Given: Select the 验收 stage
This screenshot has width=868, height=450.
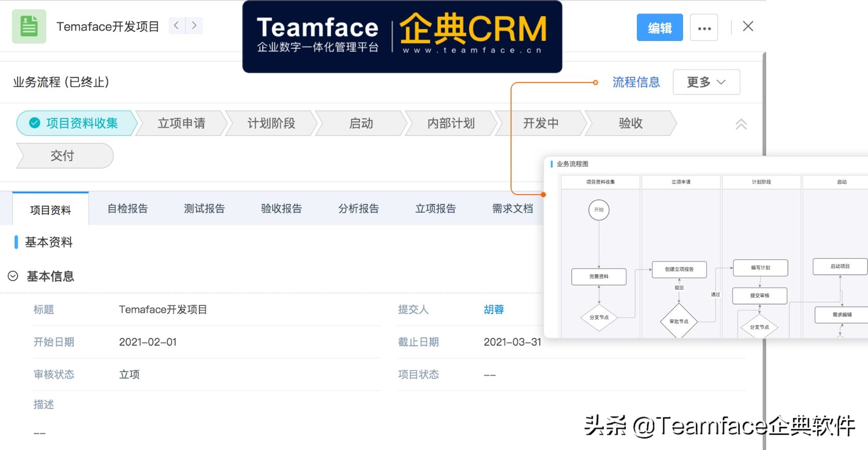Looking at the screenshot, I should click(631, 123).
